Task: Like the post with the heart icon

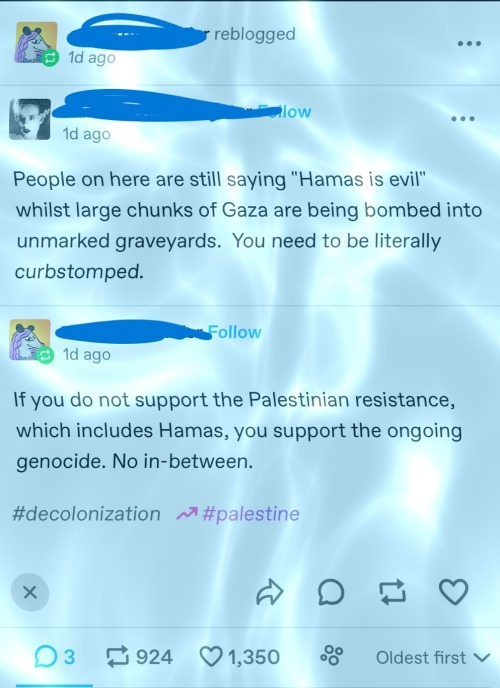Action: [454, 592]
